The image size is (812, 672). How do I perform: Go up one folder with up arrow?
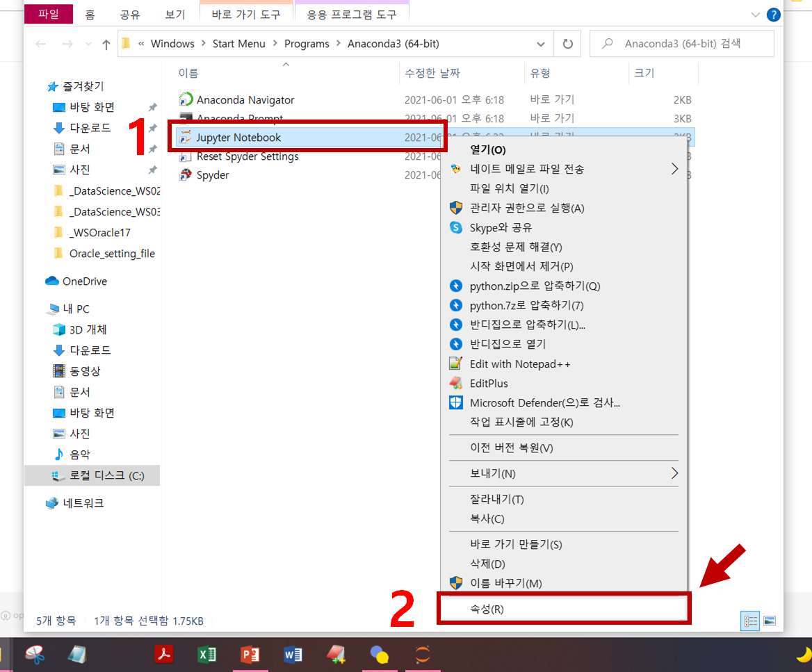106,44
